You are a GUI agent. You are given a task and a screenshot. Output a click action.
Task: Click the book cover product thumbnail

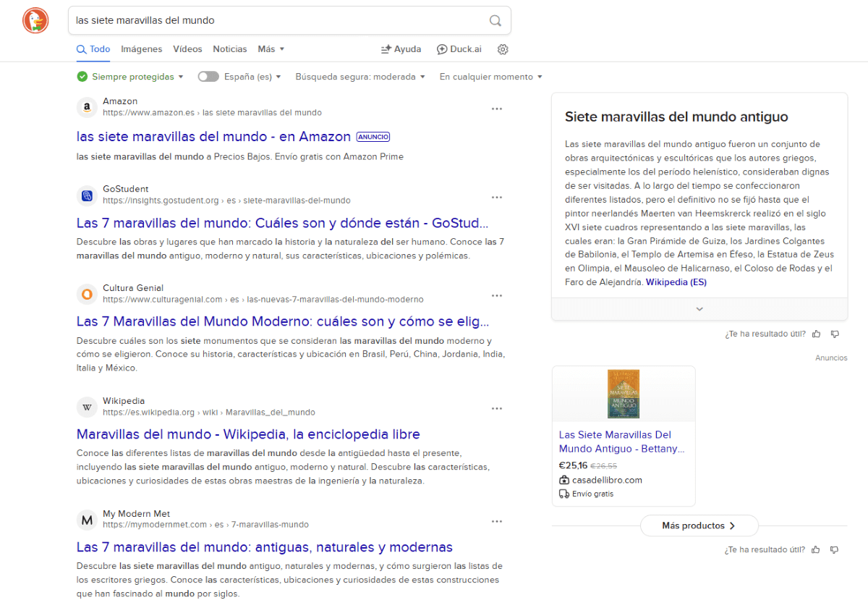click(x=624, y=394)
